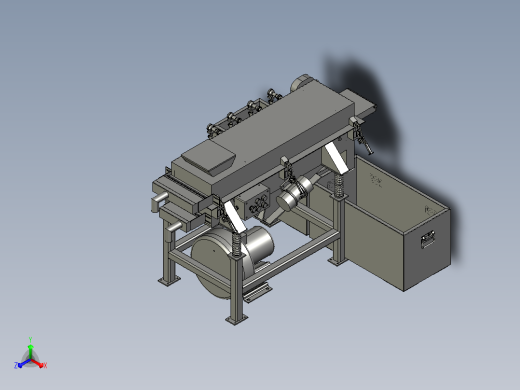Pick the handle on the collection bin
This screenshot has height=390, width=520.
pos(428,239)
